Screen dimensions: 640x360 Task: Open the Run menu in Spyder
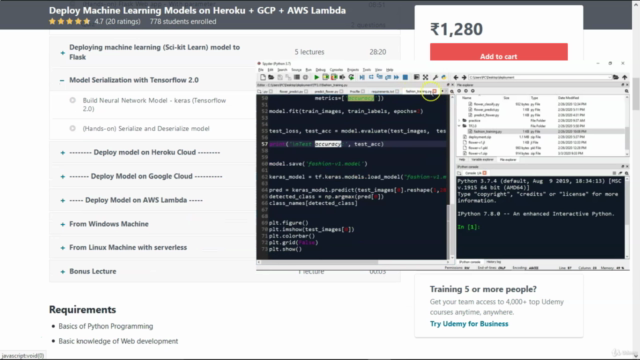point(308,70)
